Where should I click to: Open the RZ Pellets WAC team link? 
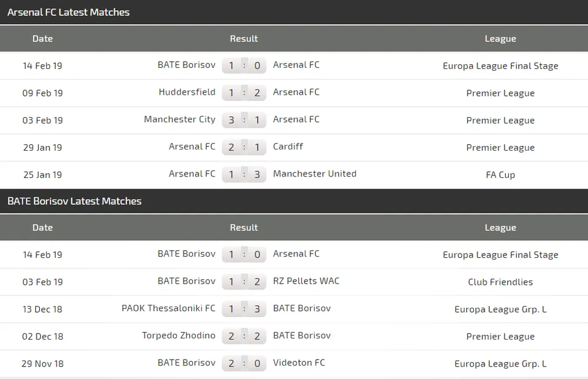click(306, 281)
